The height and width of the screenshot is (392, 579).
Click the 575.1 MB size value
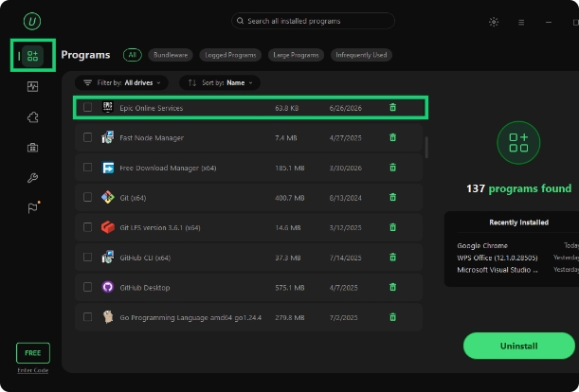coord(290,288)
